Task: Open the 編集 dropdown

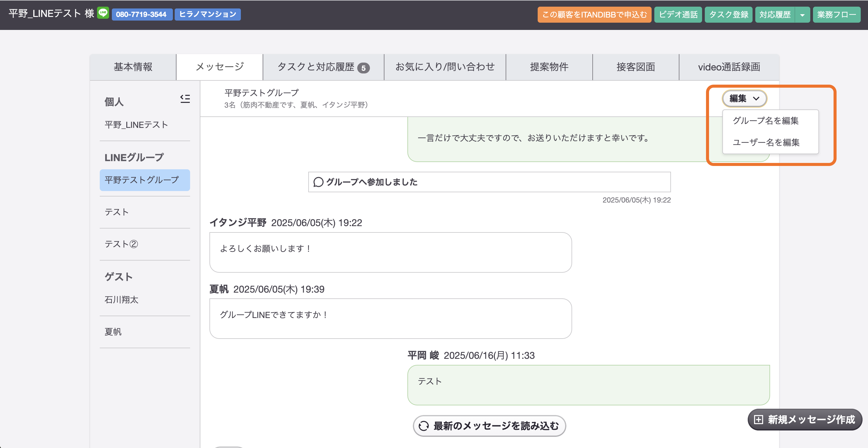Action: [x=744, y=99]
